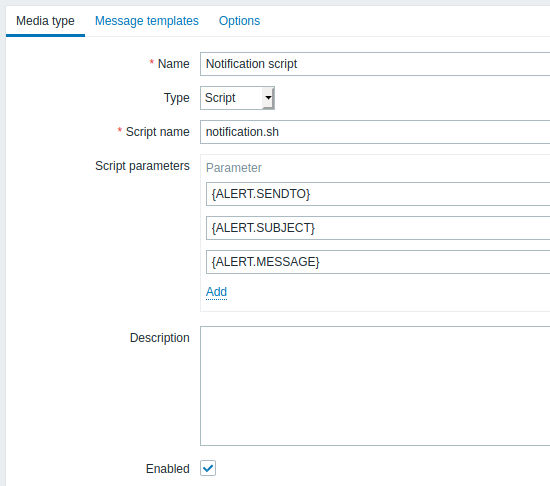This screenshot has height=486, width=550.
Task: Click the Parameter column header
Action: point(234,168)
